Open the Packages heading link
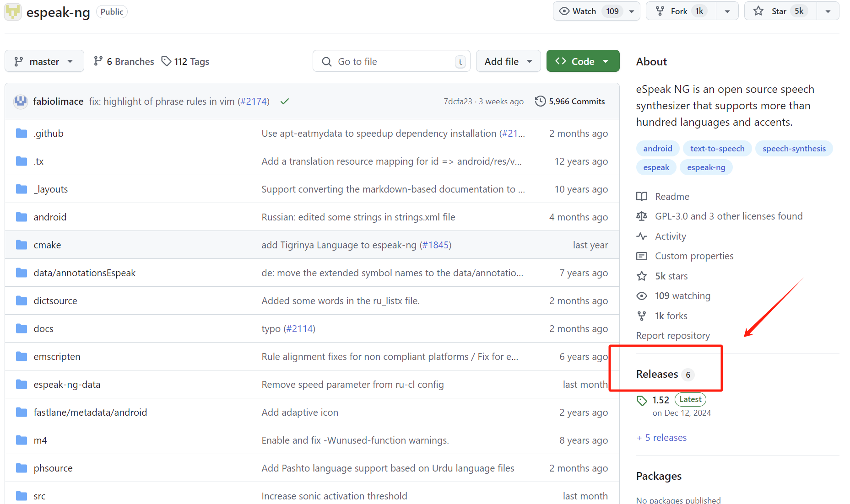The image size is (850, 504). (x=659, y=476)
